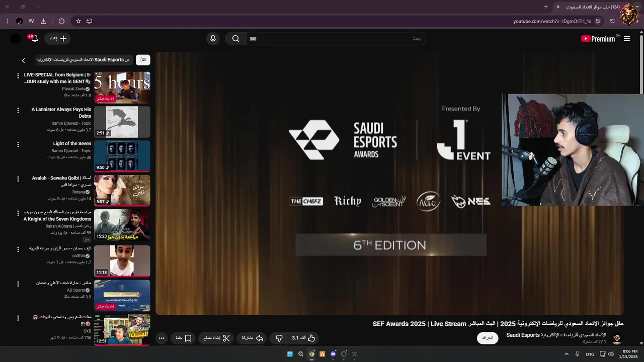The height and width of the screenshot is (362, 644).
Task: Open Chrome three-dot menu
Action: coord(7,21)
